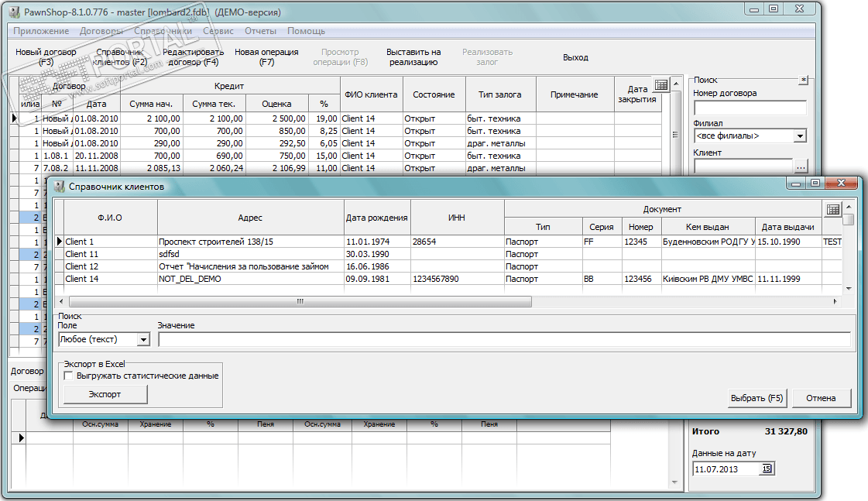This screenshot has width=868, height=501.
Task: Open the Отчеты menu
Action: coord(260,31)
